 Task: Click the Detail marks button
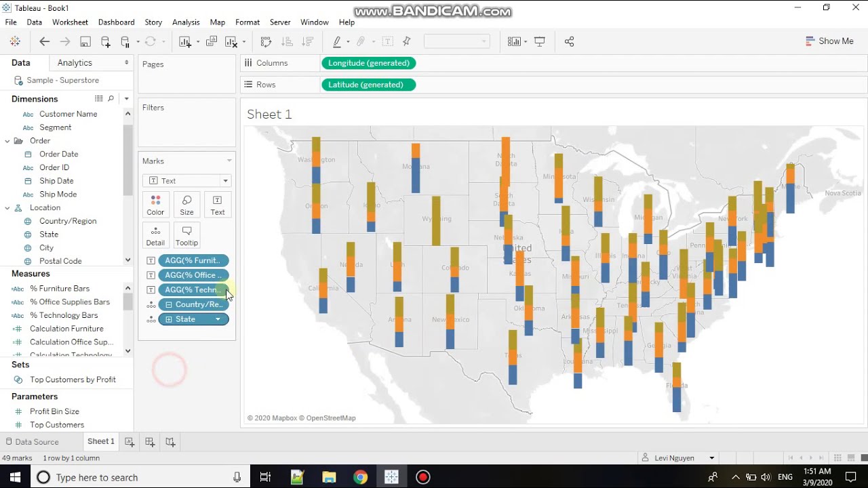155,235
